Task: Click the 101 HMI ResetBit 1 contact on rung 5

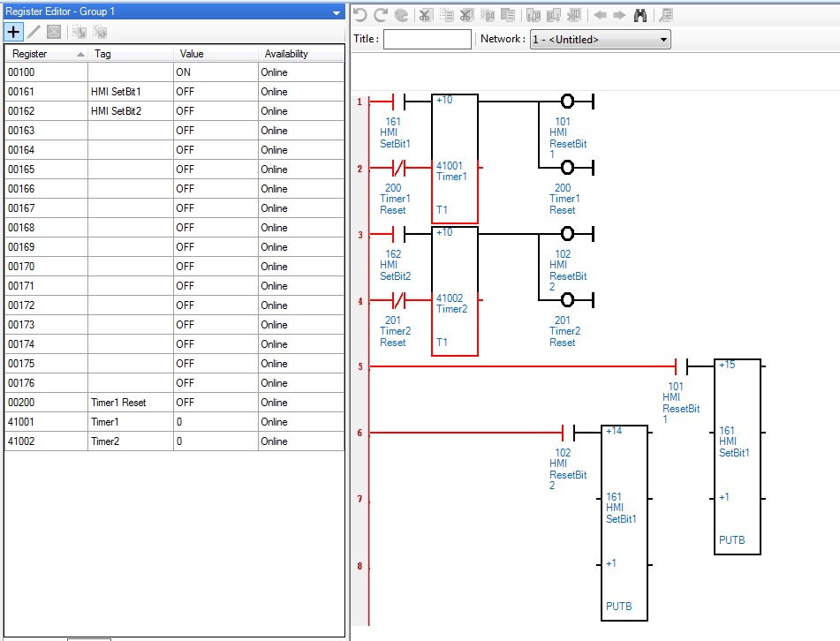Action: tap(681, 366)
